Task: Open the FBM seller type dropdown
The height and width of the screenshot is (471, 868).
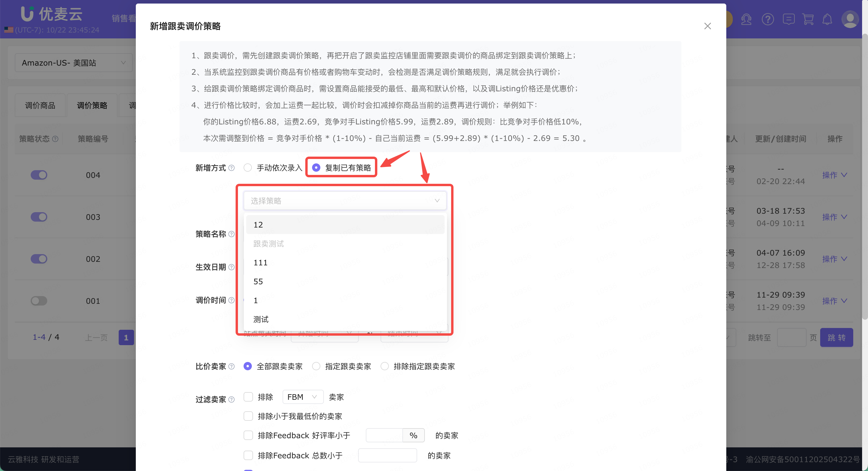Action: (302, 397)
